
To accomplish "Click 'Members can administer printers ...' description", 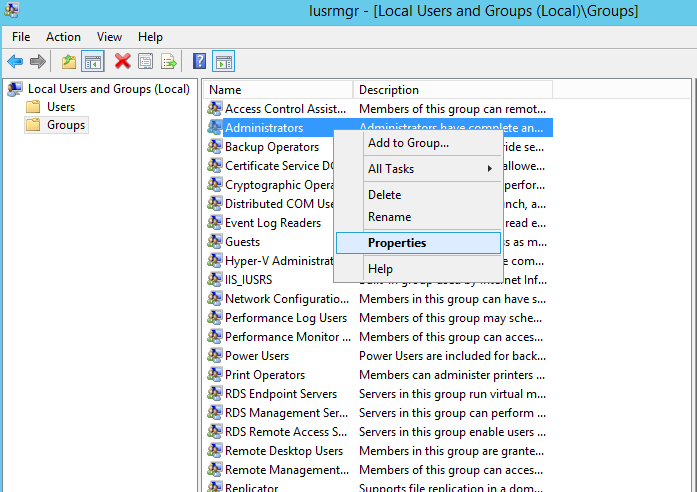I will click(452, 375).
